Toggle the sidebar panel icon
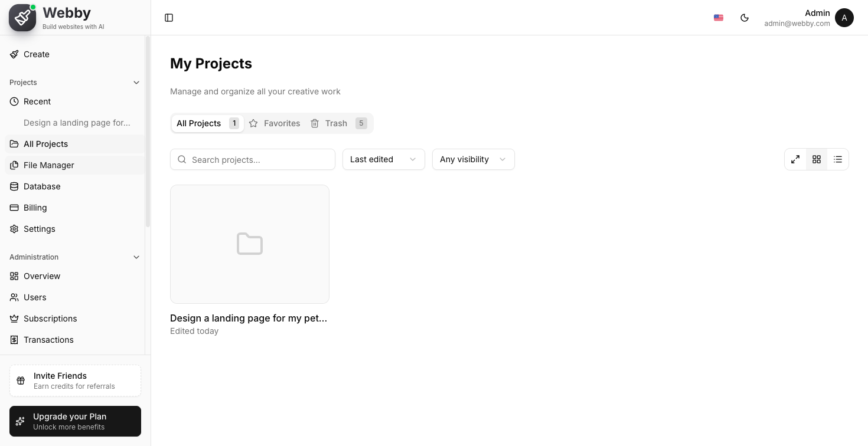868x446 pixels. 169,18
